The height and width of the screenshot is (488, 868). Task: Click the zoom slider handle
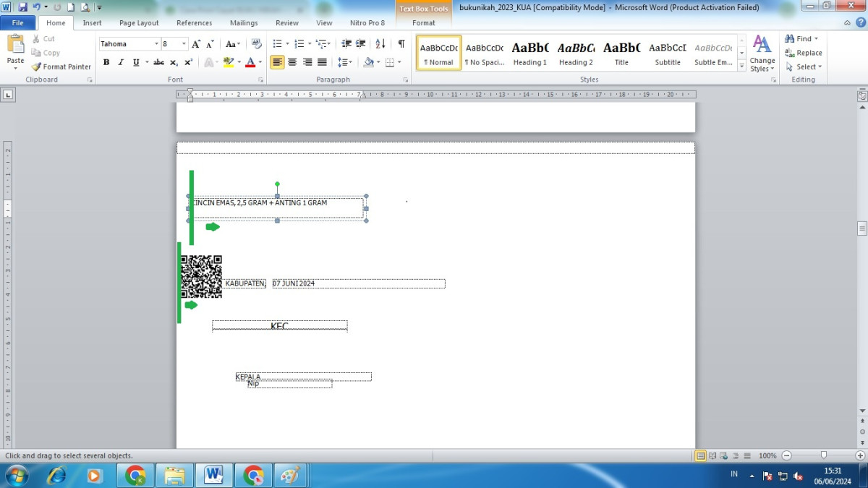[x=823, y=456]
